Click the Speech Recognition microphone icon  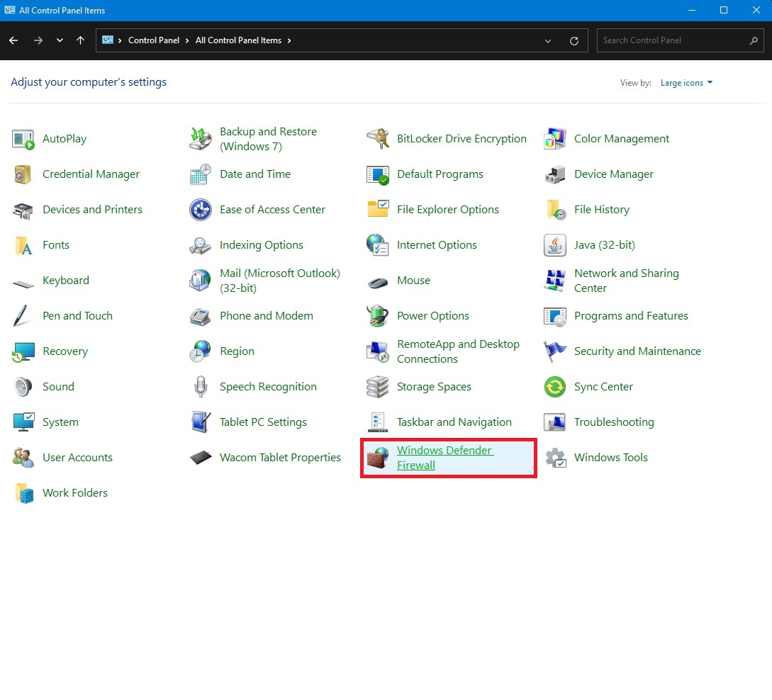(x=201, y=387)
